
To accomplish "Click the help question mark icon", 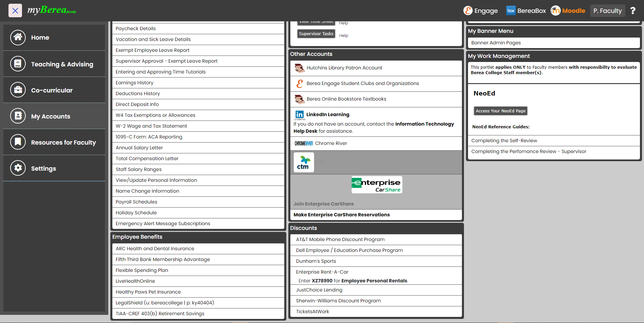I will (632, 11).
